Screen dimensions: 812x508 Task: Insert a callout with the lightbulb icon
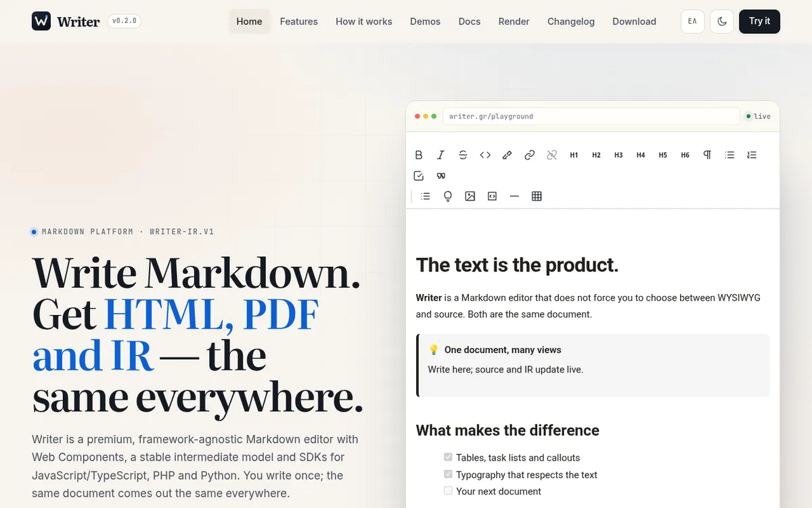448,196
